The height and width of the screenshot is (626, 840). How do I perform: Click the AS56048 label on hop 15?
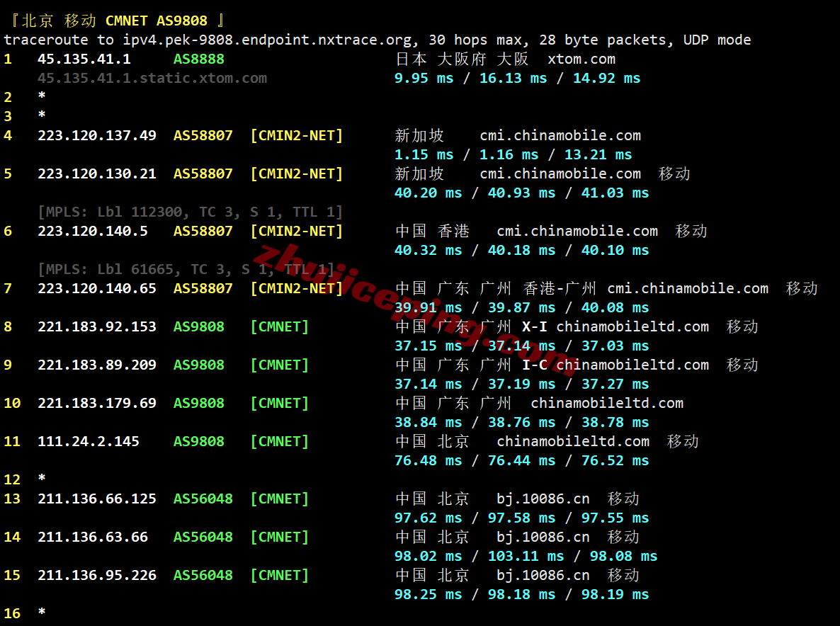click(203, 576)
